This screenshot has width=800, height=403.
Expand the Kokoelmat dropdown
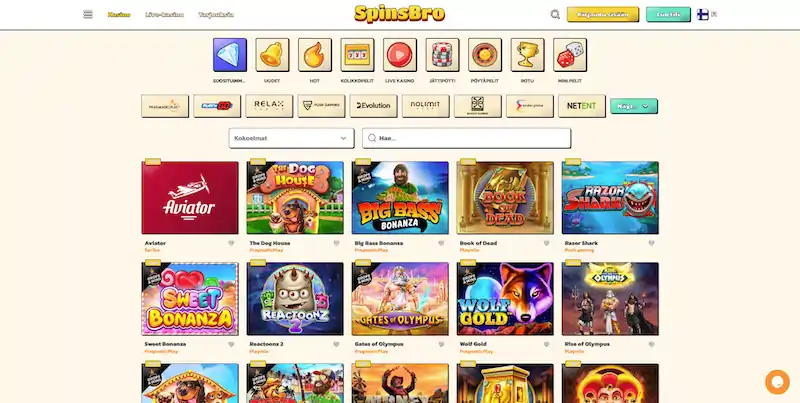(291, 138)
